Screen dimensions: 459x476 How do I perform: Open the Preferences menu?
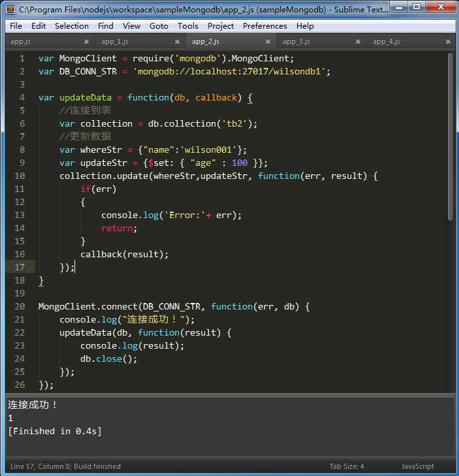(265, 26)
